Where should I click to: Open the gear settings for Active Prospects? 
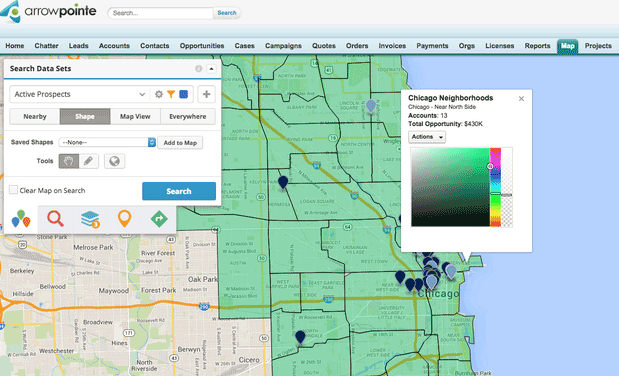point(159,94)
